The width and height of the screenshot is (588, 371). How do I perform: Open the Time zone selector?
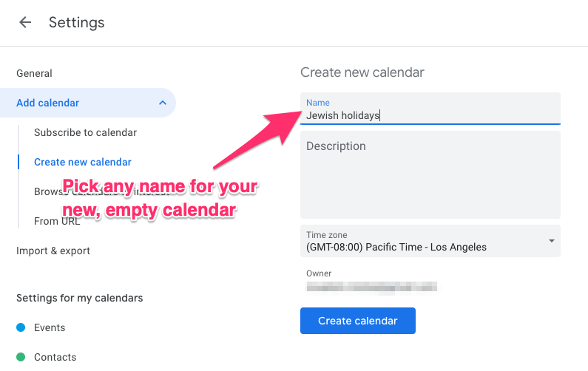(422, 242)
